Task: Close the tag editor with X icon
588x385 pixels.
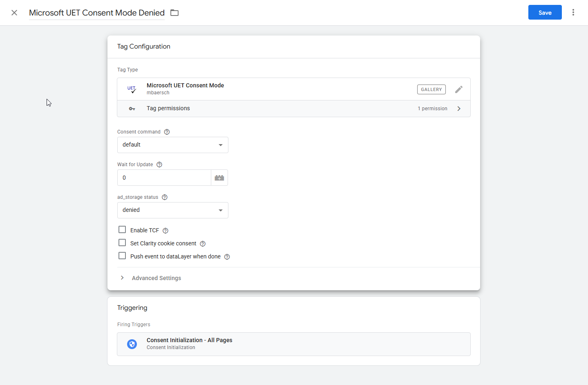Action: [x=14, y=13]
